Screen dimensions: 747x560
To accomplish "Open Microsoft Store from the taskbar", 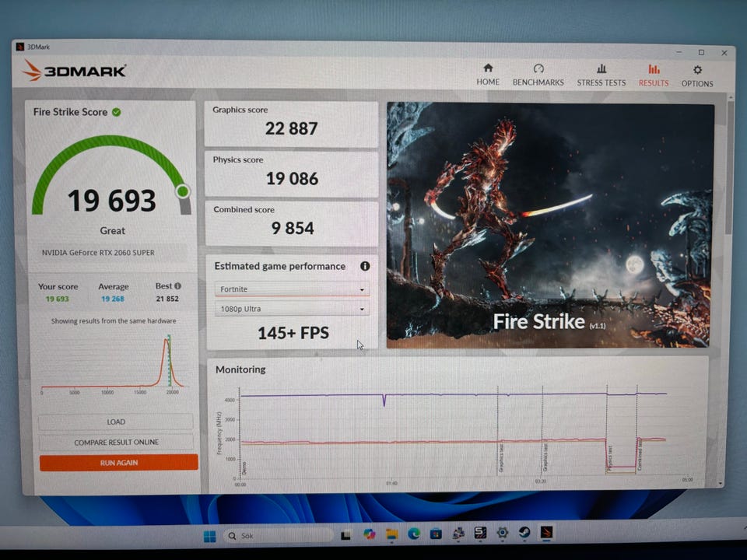I will click(x=436, y=534).
